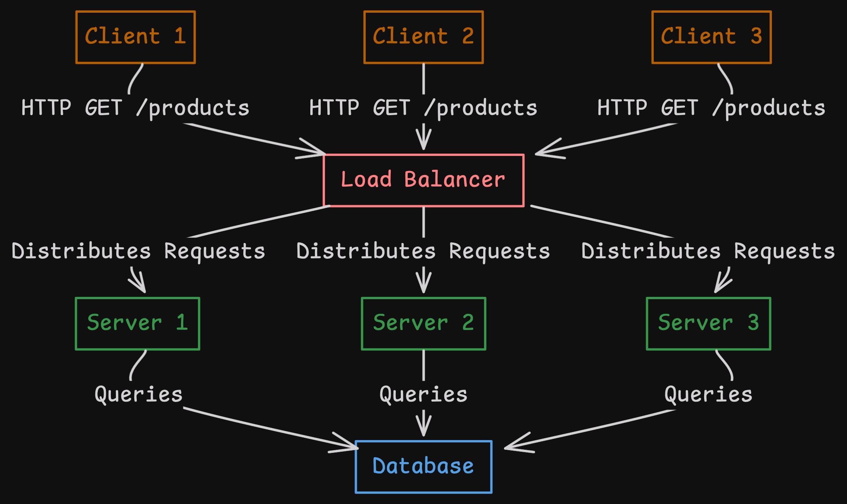Click the center Distributes Requests text
847x504 pixels.
(422, 251)
